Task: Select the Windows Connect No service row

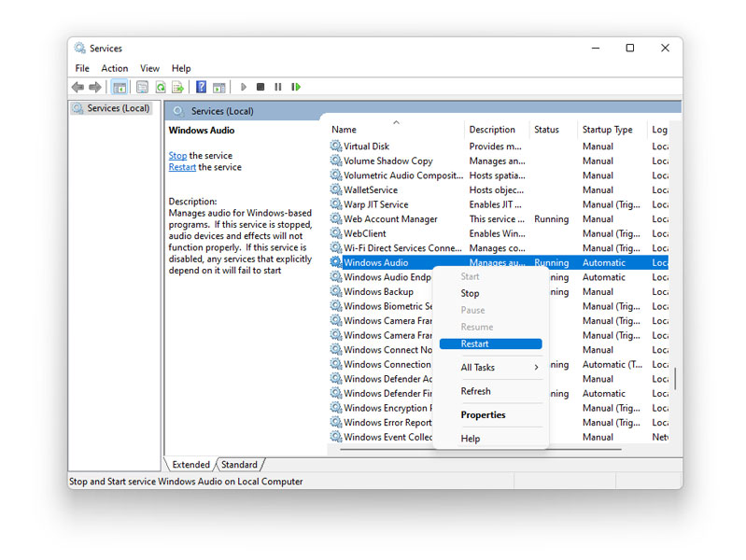Action: [499, 350]
